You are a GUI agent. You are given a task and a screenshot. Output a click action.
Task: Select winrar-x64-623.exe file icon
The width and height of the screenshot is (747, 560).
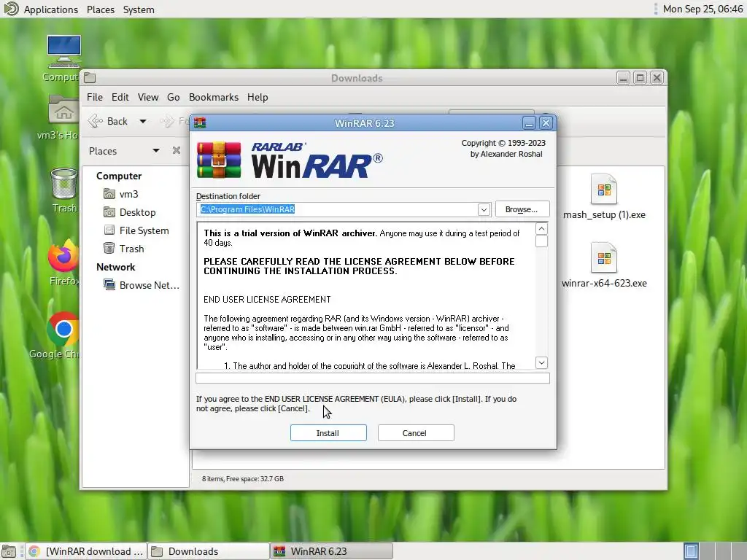(x=603, y=258)
